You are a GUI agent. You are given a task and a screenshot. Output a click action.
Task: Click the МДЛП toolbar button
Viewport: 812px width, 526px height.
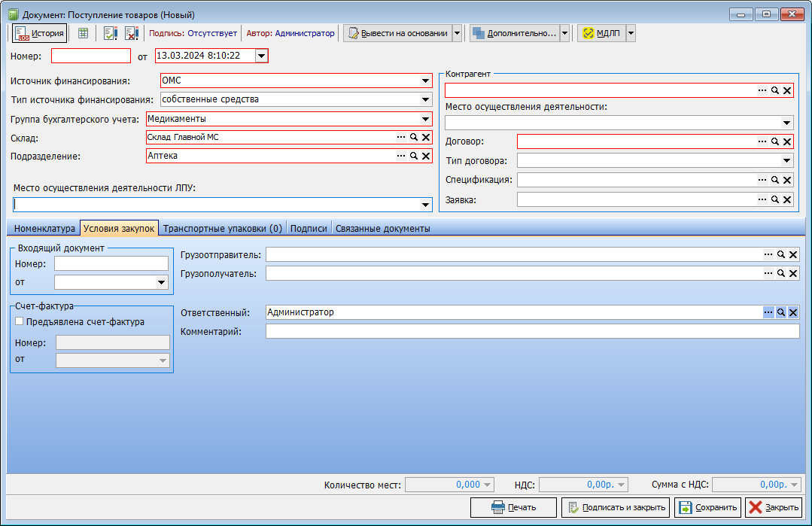tap(601, 33)
